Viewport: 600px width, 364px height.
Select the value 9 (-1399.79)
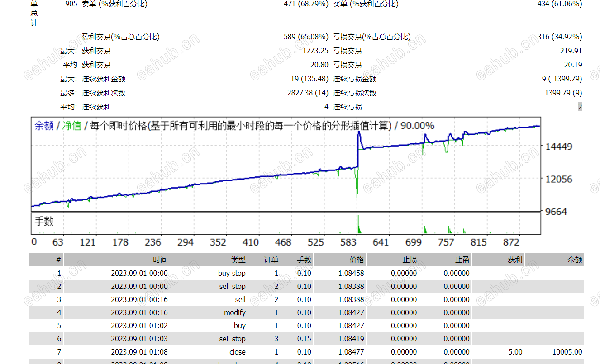tap(562, 79)
